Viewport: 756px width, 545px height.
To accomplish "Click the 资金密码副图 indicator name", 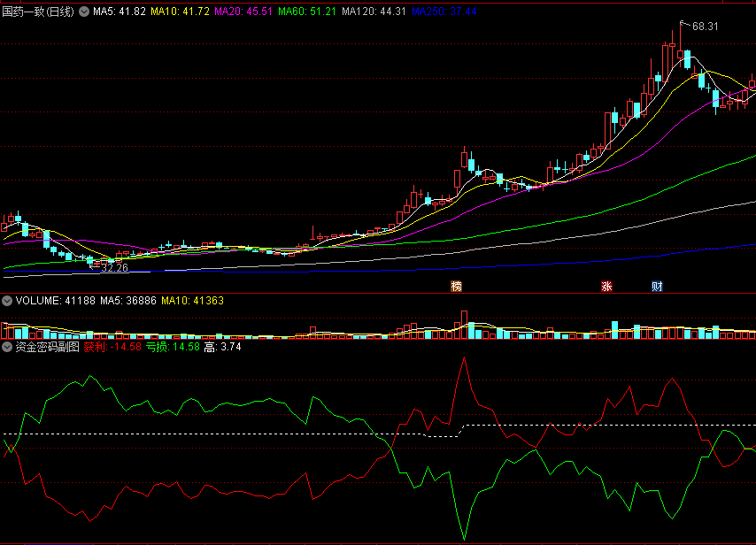I will [47, 347].
